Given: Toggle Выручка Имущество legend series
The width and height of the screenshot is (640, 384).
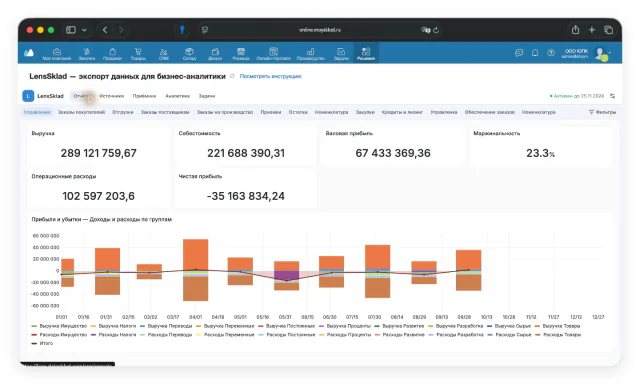Looking at the screenshot, I should coord(59,326).
